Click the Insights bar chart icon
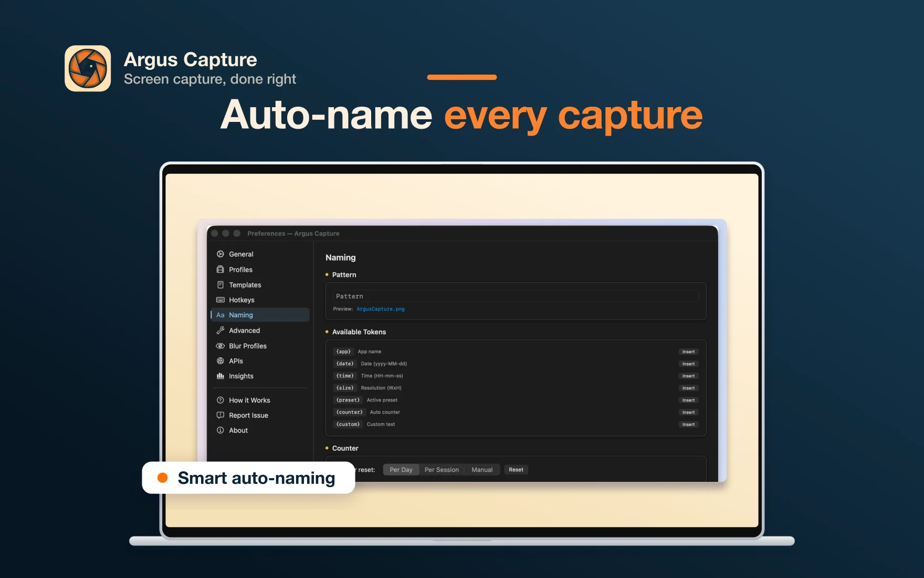Viewport: 924px width, 578px height. 220,376
